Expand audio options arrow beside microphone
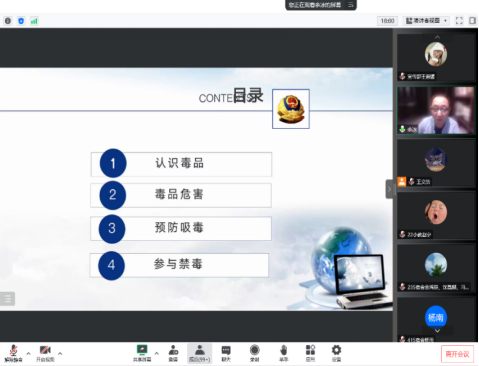Image resolution: width=479 pixels, height=366 pixels. pyautogui.click(x=28, y=353)
